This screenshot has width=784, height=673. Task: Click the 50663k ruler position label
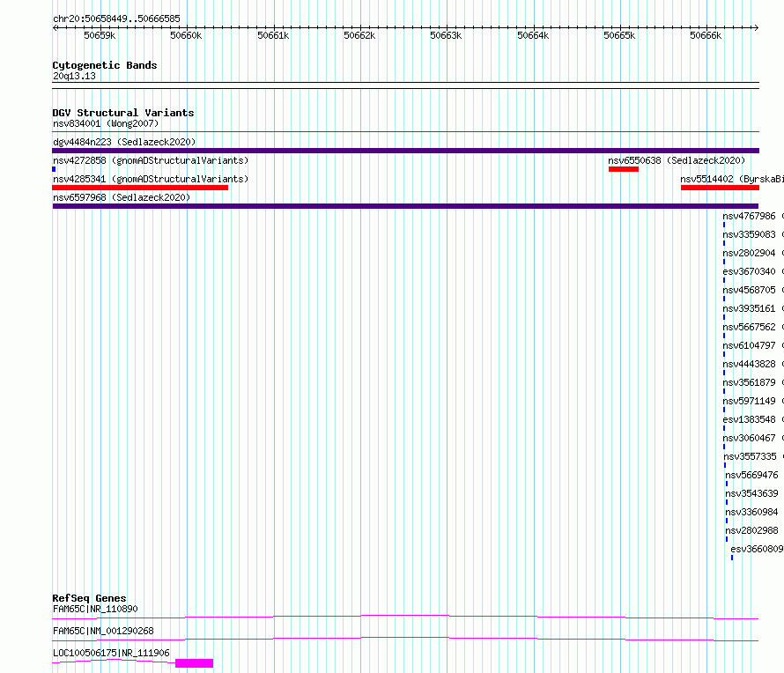pyautogui.click(x=446, y=35)
